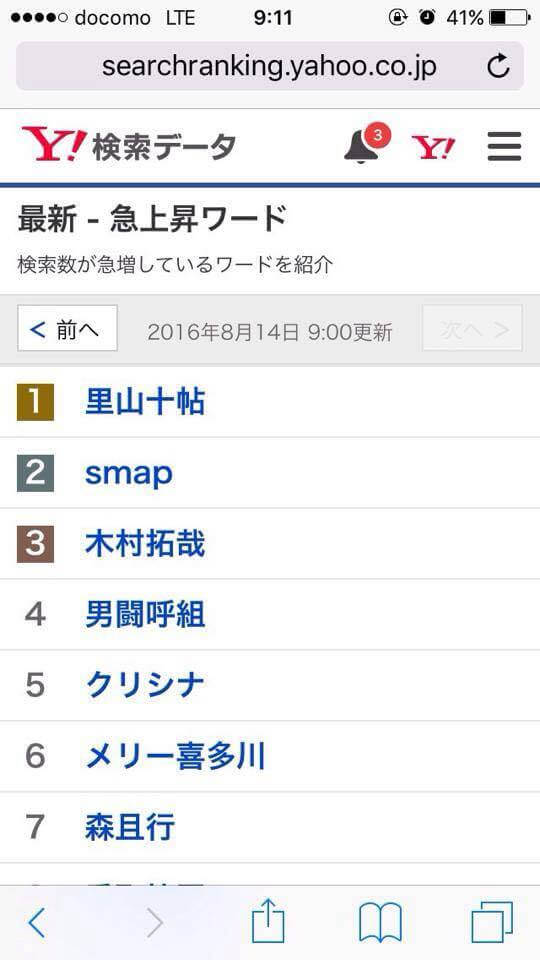Viewport: 540px width, 960px height.
Task: Tap the Safari share icon
Action: tap(268, 921)
